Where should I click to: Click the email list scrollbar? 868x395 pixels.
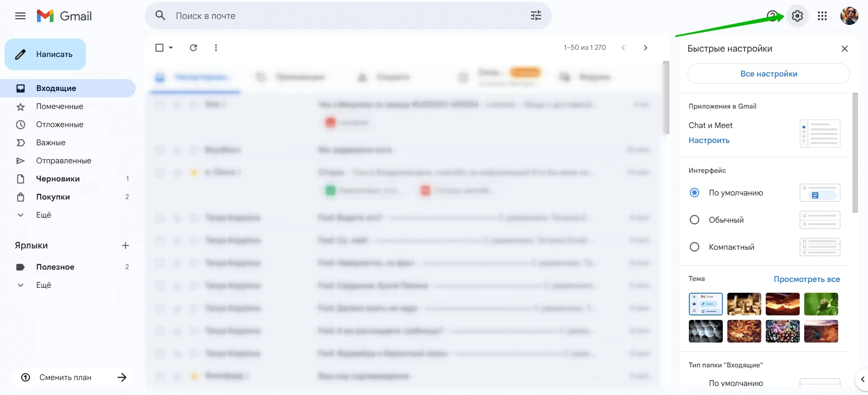tap(666, 98)
